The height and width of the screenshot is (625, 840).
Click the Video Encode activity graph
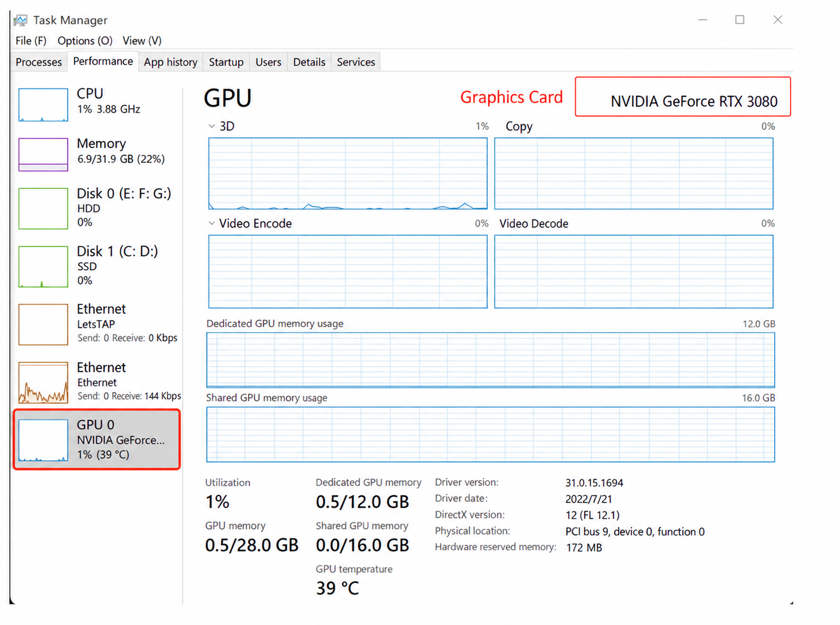348,271
